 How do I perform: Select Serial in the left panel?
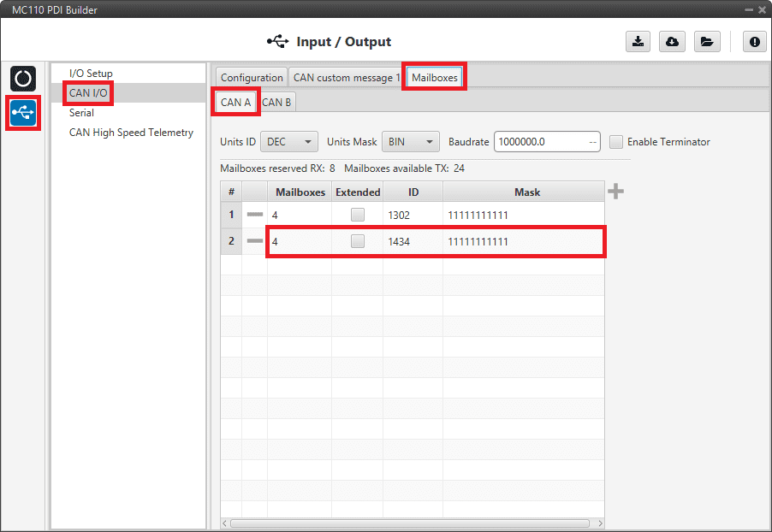[x=82, y=113]
